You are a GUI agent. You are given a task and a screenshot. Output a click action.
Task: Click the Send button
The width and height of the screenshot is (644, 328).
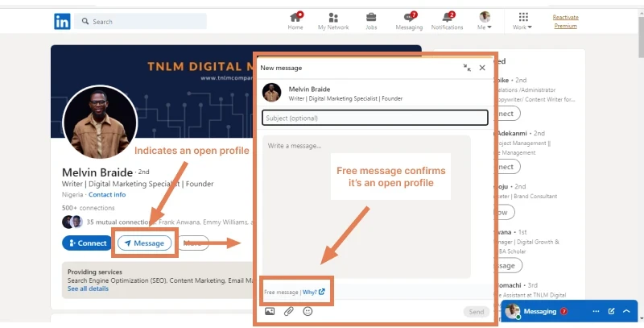pos(477,312)
